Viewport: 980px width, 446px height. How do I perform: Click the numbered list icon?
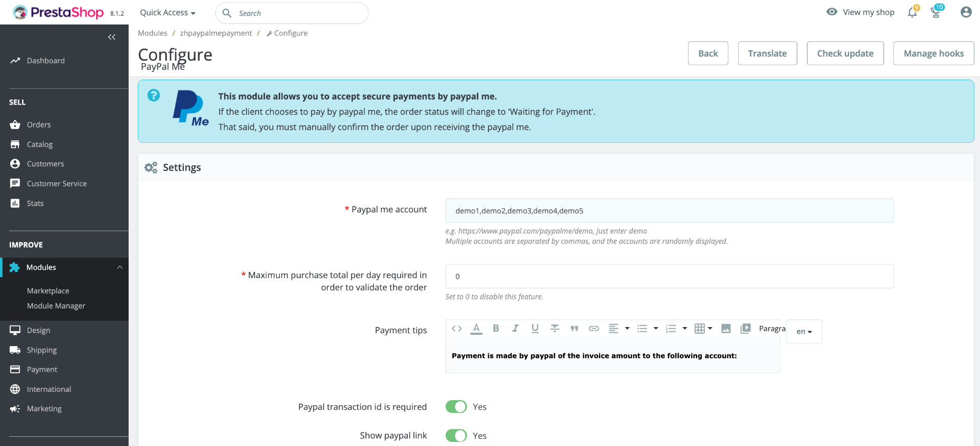tap(671, 329)
